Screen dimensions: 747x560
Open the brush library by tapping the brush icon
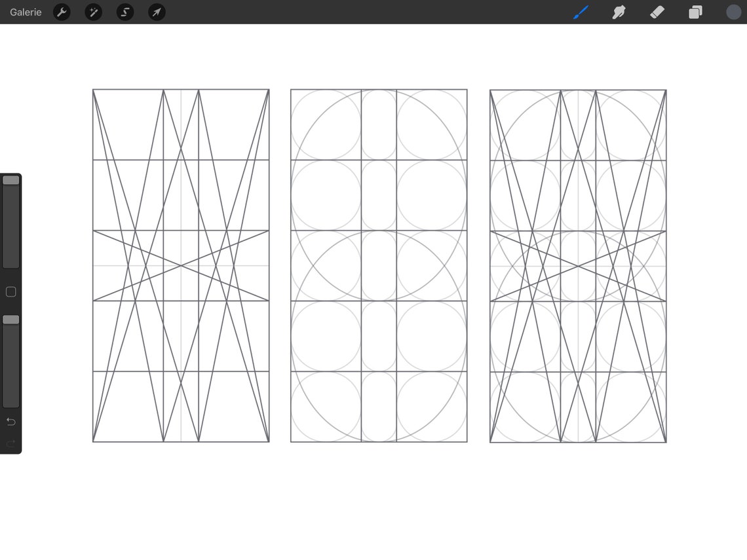coord(579,12)
